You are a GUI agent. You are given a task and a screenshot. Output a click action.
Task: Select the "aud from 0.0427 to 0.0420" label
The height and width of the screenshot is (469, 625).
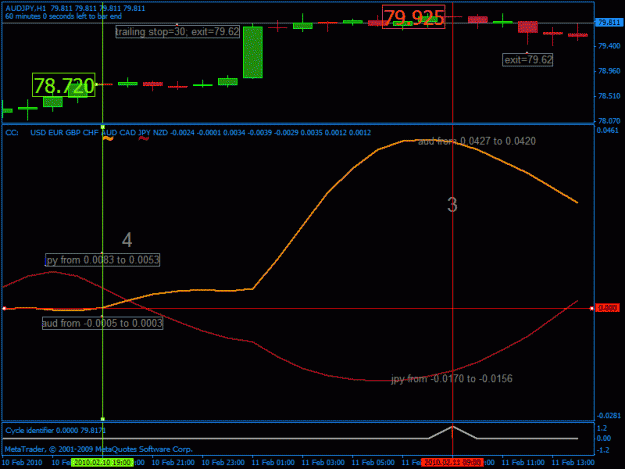click(x=477, y=141)
